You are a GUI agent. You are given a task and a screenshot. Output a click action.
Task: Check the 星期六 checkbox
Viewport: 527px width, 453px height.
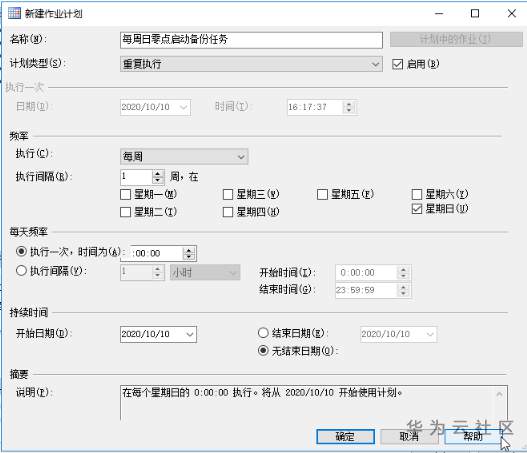click(417, 194)
